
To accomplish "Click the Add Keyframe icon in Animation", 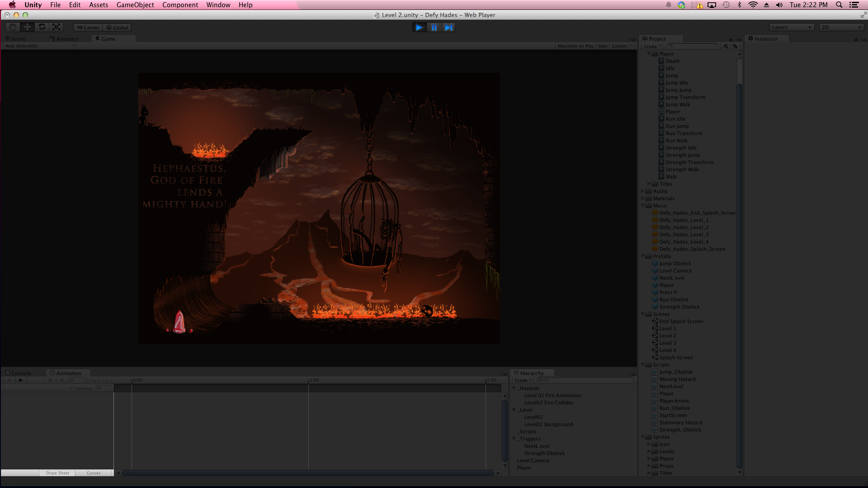I will tap(93, 380).
